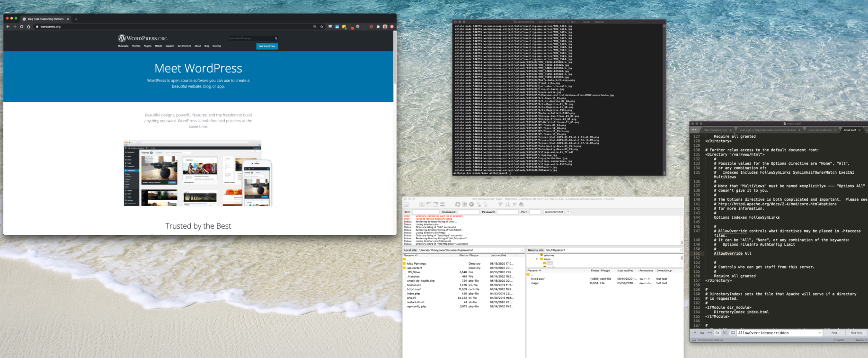
Task: Open Support in WordPress navigation
Action: coord(170,46)
